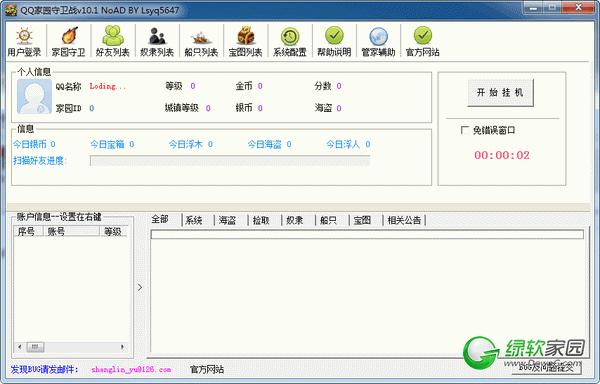Enable the 免错误窗口 checkbox
Viewport: 600px width, 384px height.
(x=465, y=130)
